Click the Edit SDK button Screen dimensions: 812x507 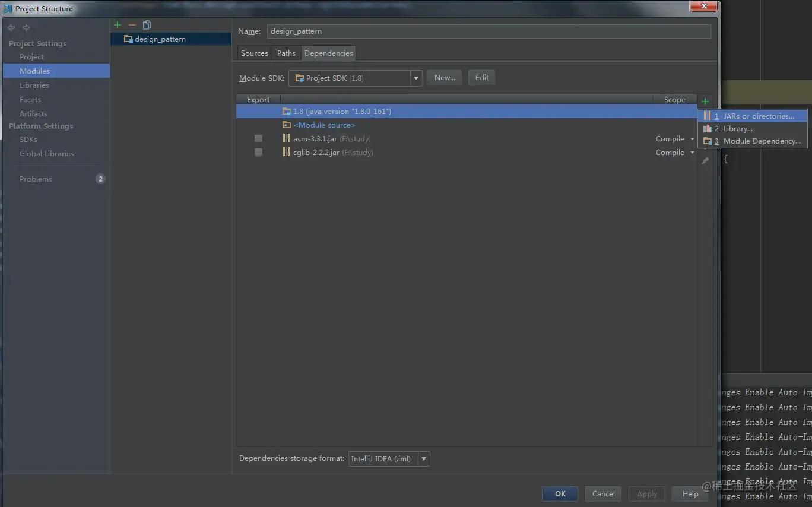[481, 78]
